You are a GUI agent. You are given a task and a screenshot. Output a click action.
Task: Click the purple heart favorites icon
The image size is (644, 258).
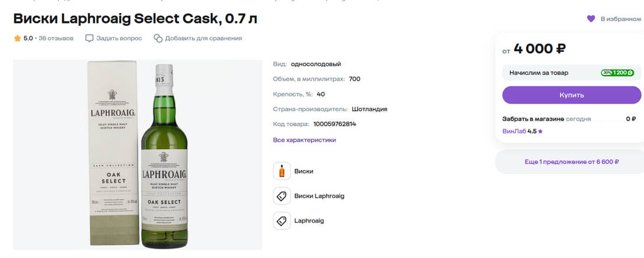coord(591,19)
